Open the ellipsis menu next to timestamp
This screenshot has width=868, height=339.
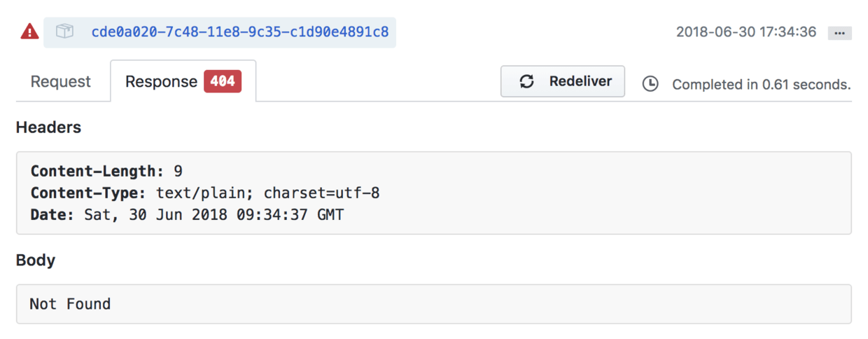pyautogui.click(x=839, y=33)
